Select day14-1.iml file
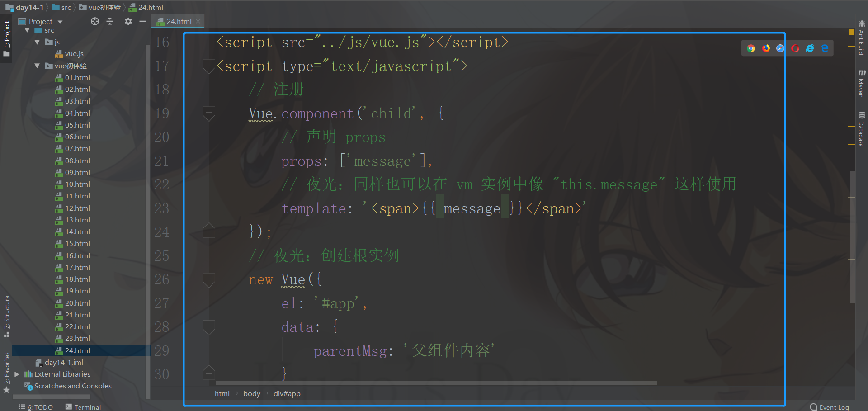The image size is (868, 411). (59, 362)
